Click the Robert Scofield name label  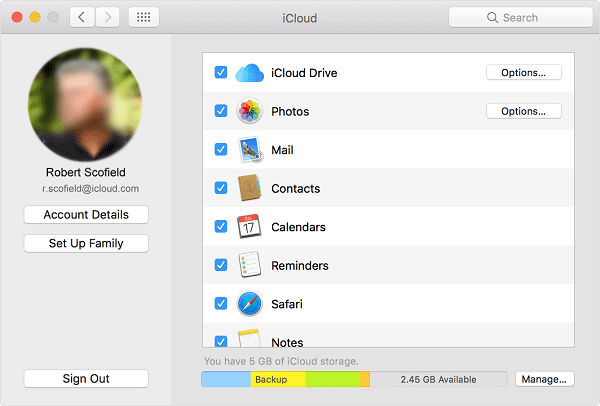pyautogui.click(x=86, y=172)
